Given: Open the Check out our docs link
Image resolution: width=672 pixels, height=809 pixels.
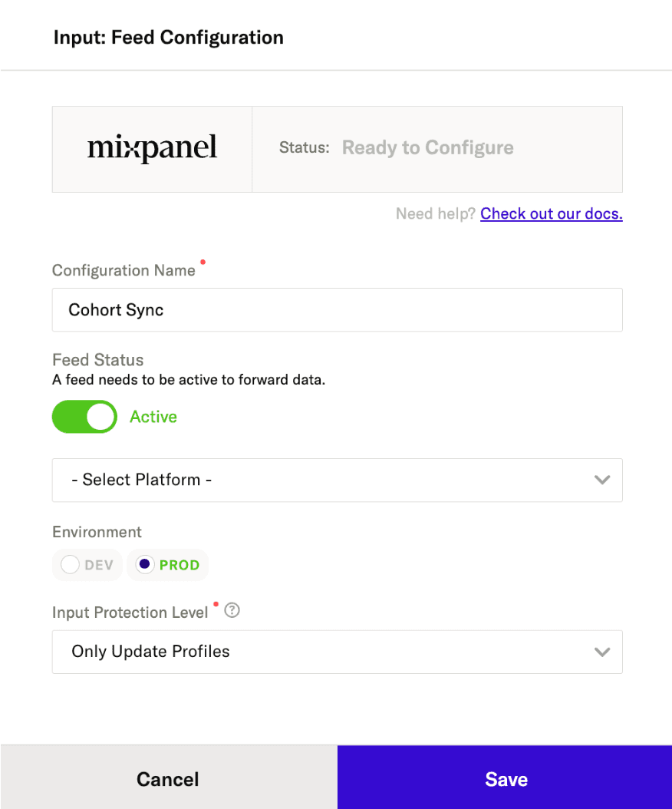Looking at the screenshot, I should [551, 213].
